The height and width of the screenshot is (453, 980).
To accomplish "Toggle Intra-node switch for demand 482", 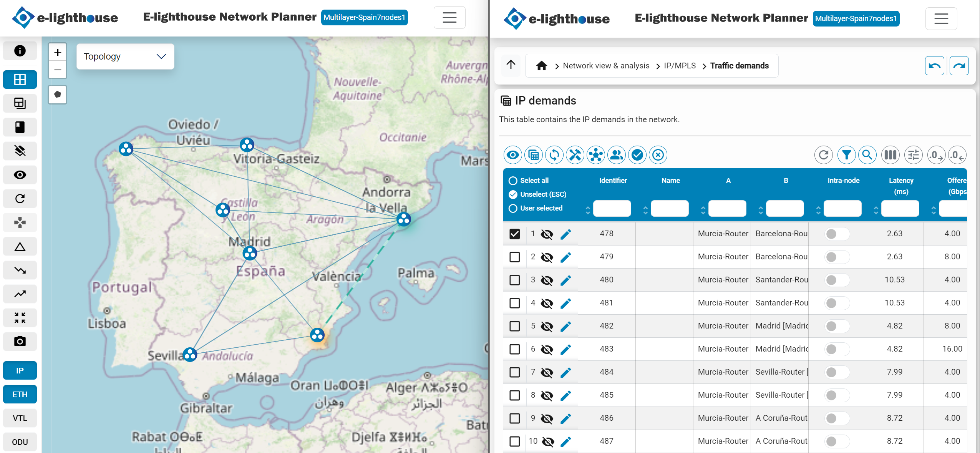I will pyautogui.click(x=836, y=326).
